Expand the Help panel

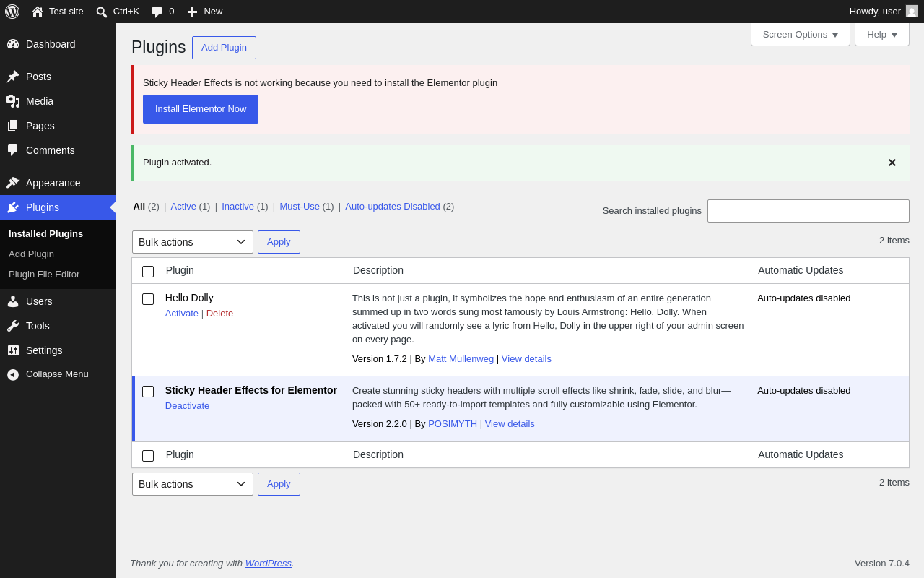click(x=882, y=34)
